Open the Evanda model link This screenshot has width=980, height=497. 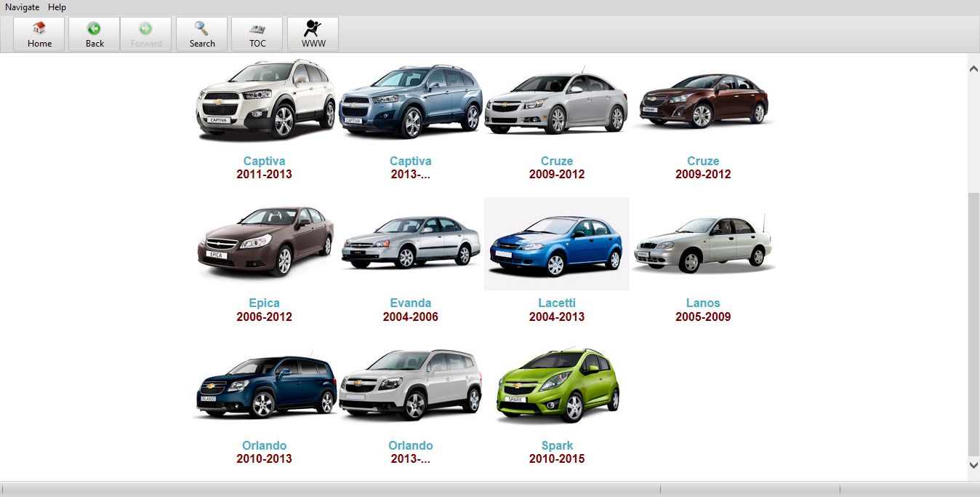[411, 303]
